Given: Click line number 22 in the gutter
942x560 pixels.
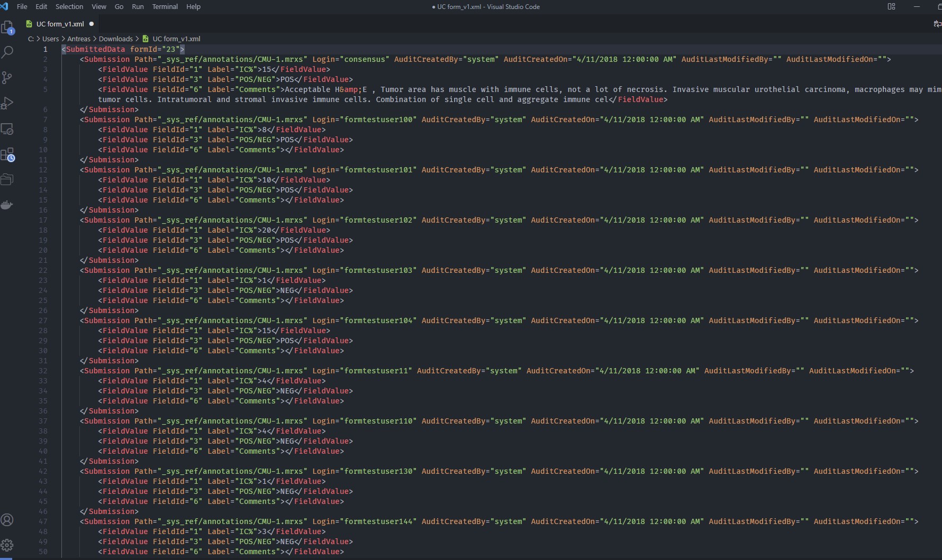Looking at the screenshot, I should click(x=43, y=270).
